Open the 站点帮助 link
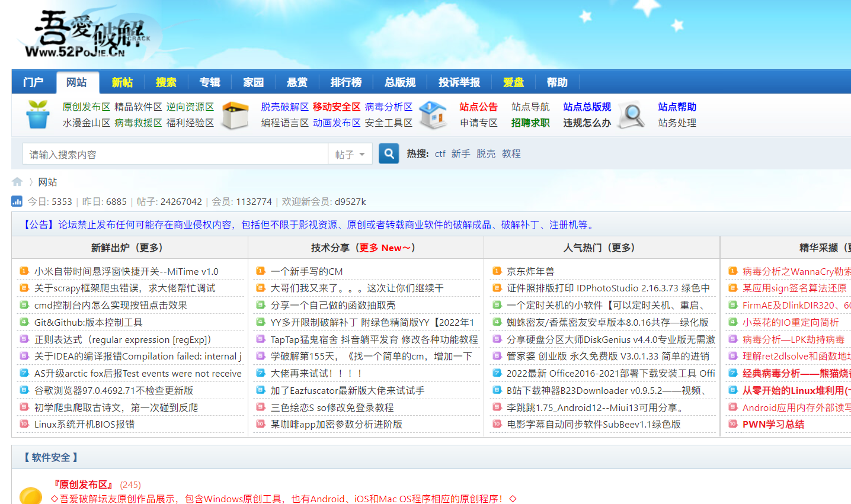The image size is (851, 504). [677, 107]
